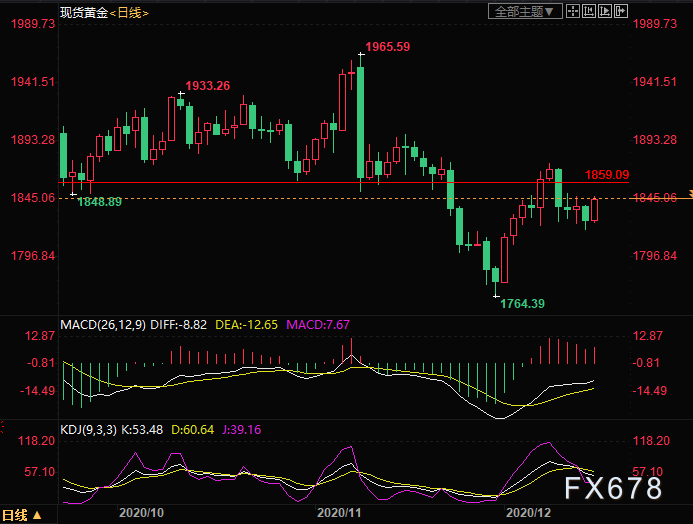
Task: Click the panel export arrow icon
Action: [621, 11]
